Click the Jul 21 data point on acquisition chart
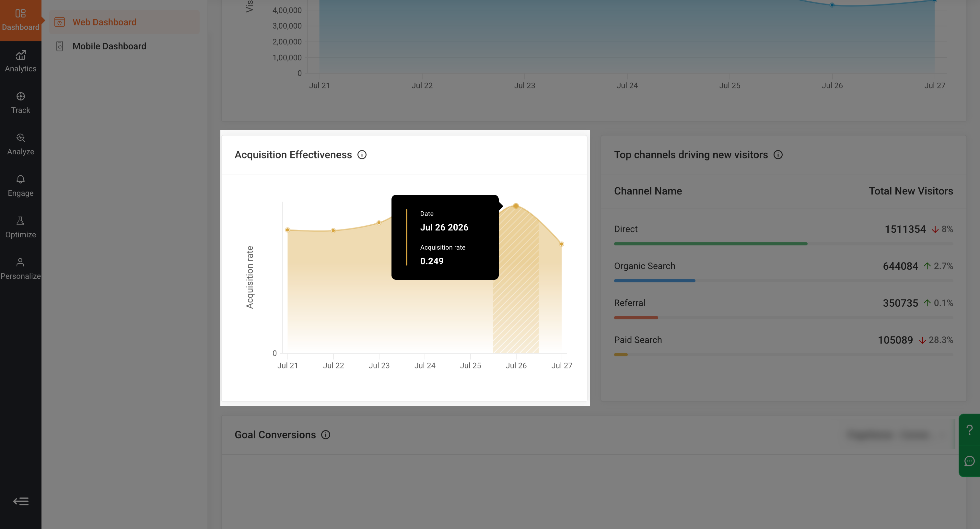This screenshot has width=980, height=529. [287, 230]
